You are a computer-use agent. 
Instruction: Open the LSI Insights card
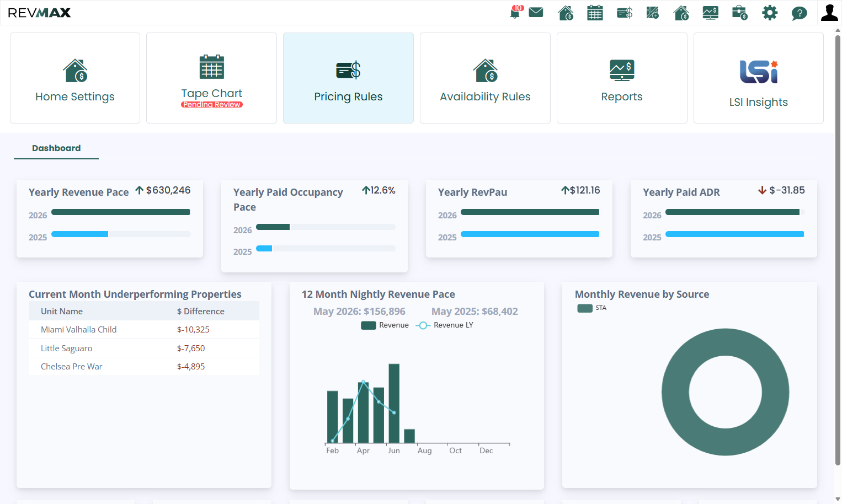(x=759, y=78)
